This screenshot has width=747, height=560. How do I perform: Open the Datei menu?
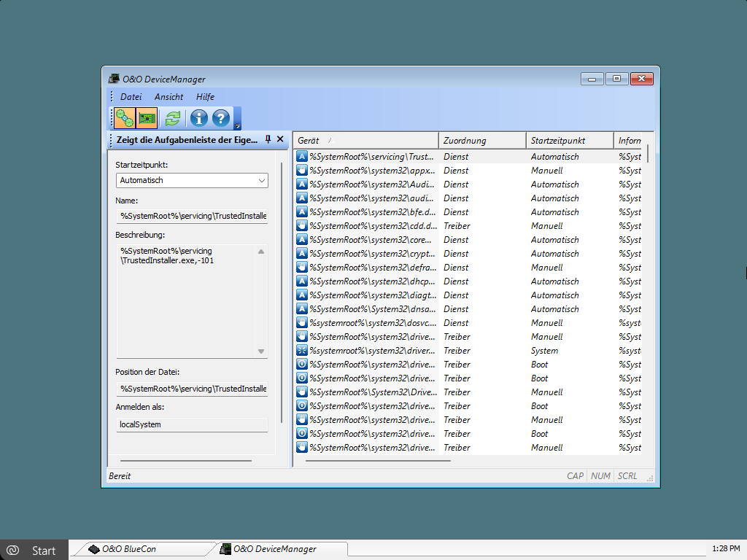click(x=131, y=97)
